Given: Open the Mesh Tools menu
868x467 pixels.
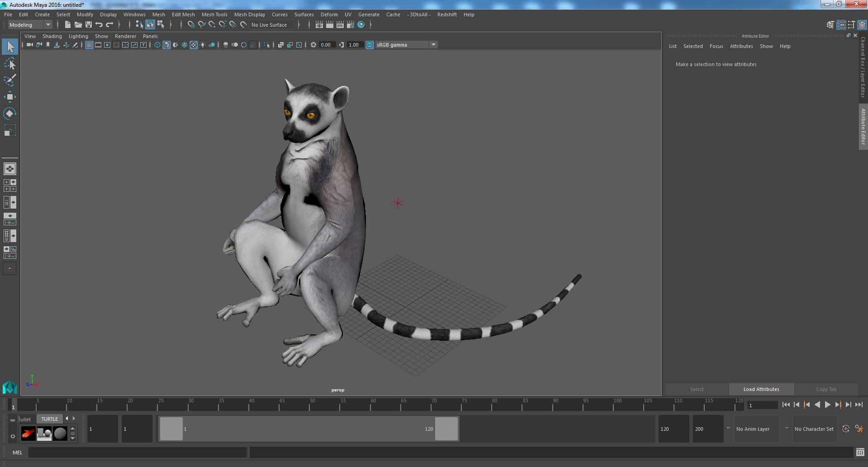Looking at the screenshot, I should [x=214, y=14].
